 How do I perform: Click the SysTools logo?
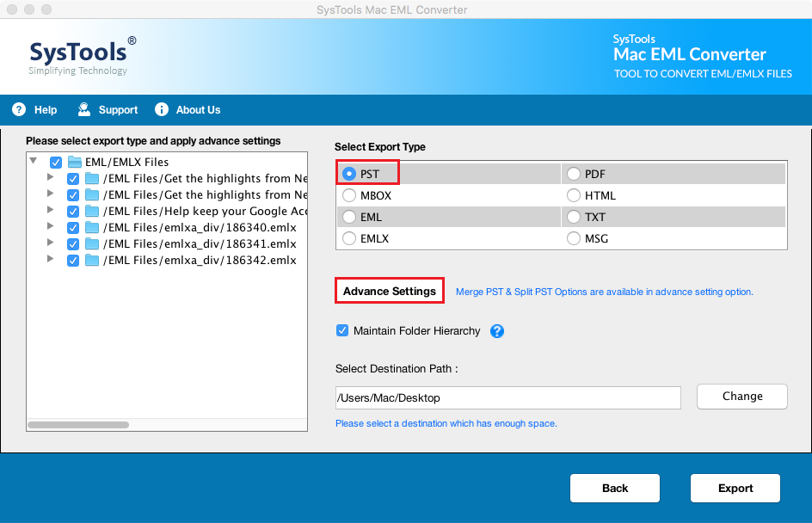tap(82, 55)
